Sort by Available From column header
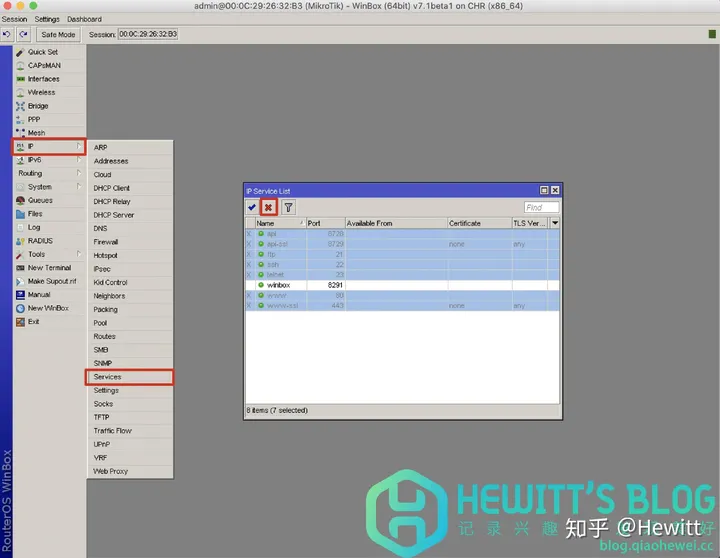The width and height of the screenshot is (720, 558). pyautogui.click(x=396, y=223)
